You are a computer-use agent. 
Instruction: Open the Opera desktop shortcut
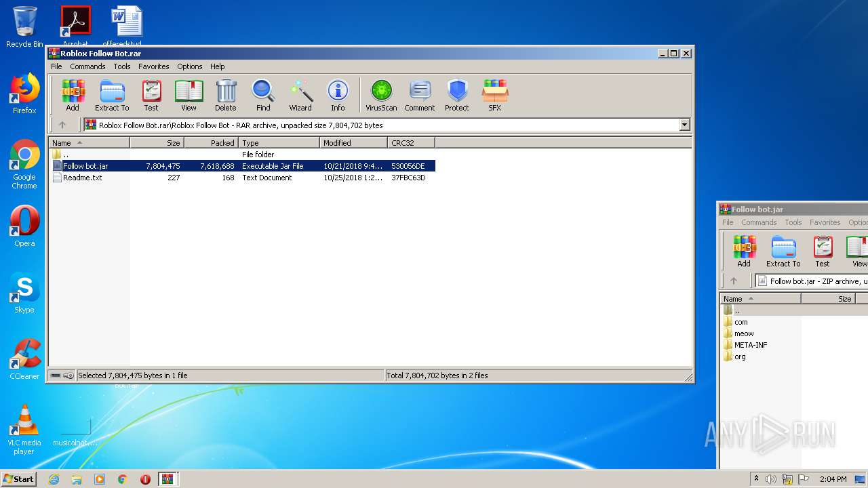(x=24, y=226)
